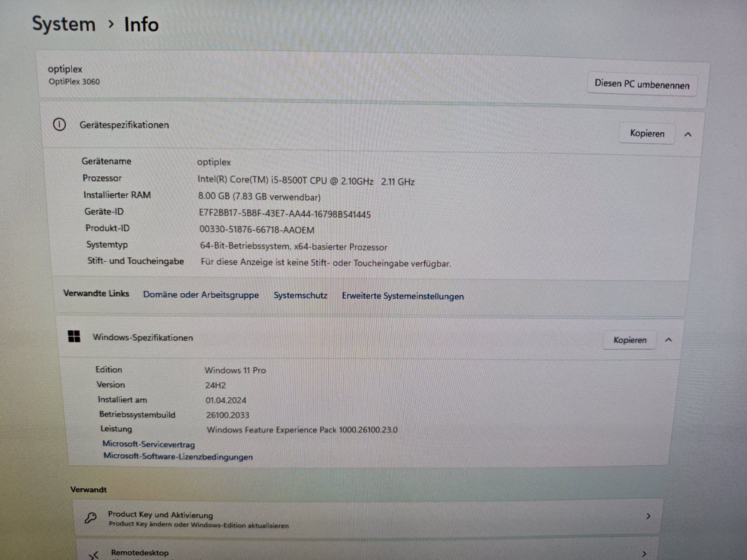
Task: Select the Version value 24H2
Action: (x=215, y=385)
